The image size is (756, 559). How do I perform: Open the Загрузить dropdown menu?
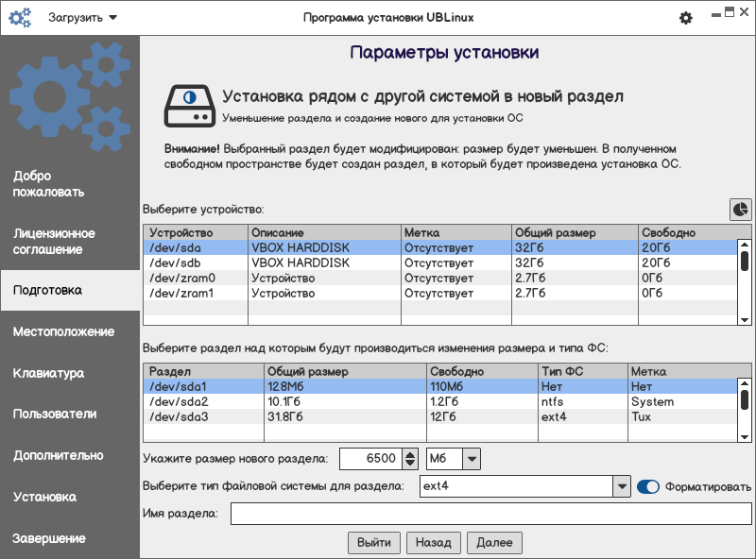(83, 18)
